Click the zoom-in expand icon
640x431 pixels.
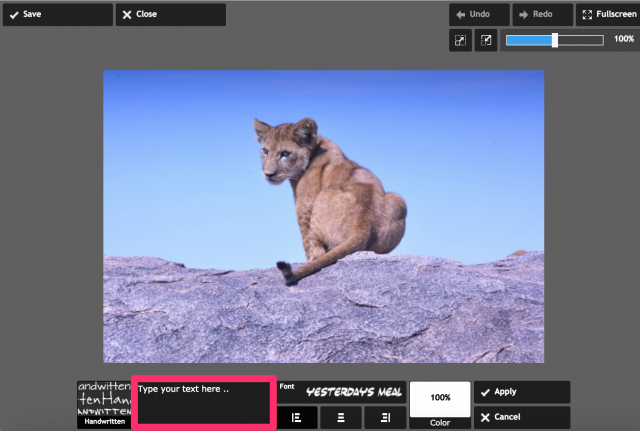click(460, 40)
